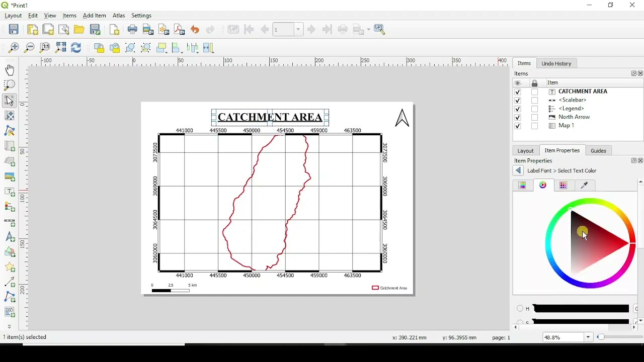Open Atlas settings toolbar icon
The image size is (644, 362).
point(380,30)
